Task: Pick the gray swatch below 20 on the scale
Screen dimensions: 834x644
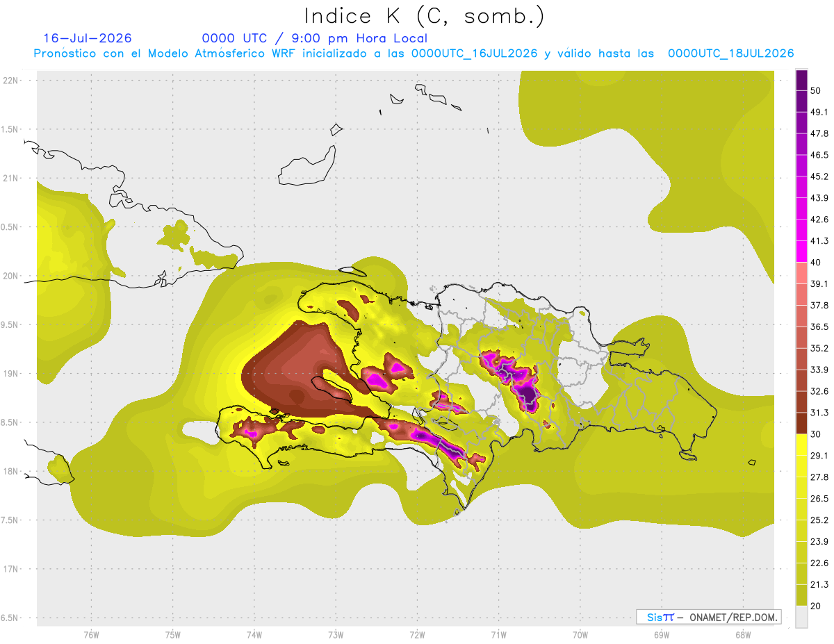Action: [x=802, y=617]
